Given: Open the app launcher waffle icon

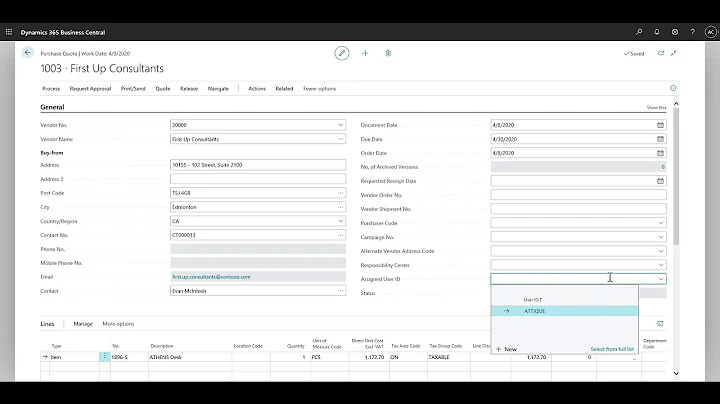Looking at the screenshot, I should click(9, 32).
